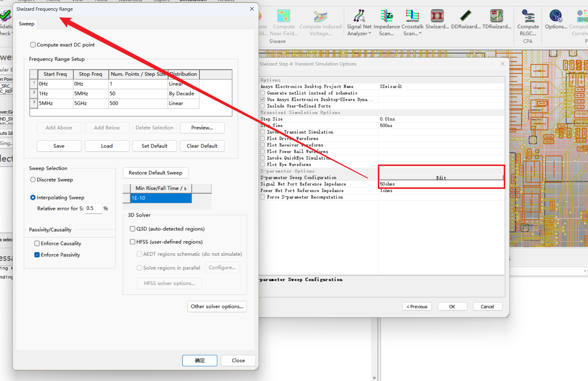This screenshot has width=588, height=381.
Task: Click Edit for S-parameter Sweep Configuration
Action: click(x=441, y=178)
